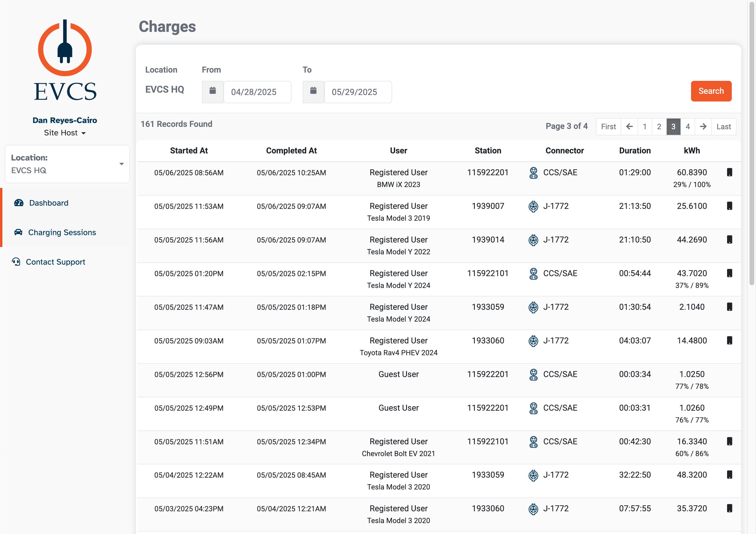Screen dimensions: 756x534
Task: Click mobile icon on Chevrolet Bolt EV row
Action: click(x=729, y=441)
